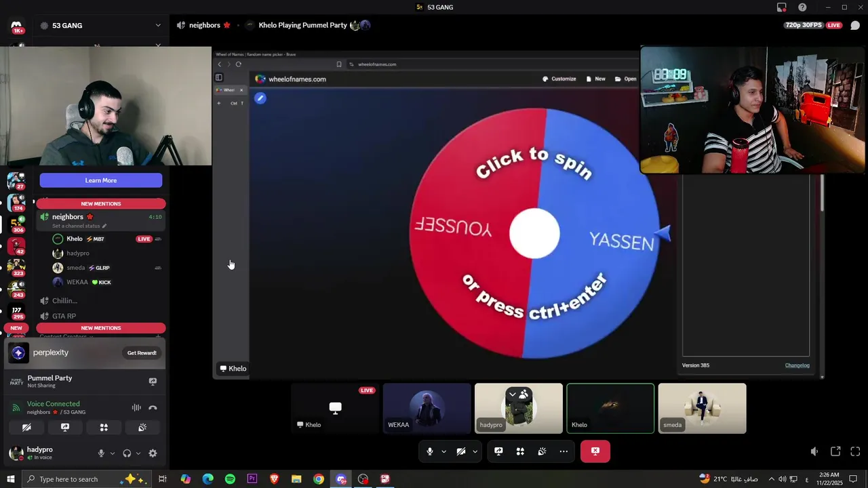Open more options three dots menu
This screenshot has height=488, width=868.
[x=564, y=451]
